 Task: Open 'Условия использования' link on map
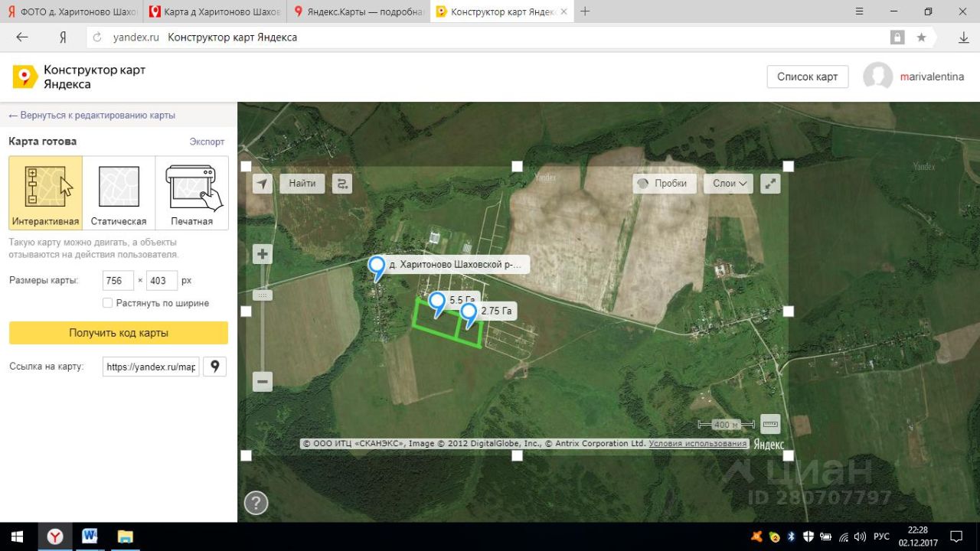coord(697,444)
